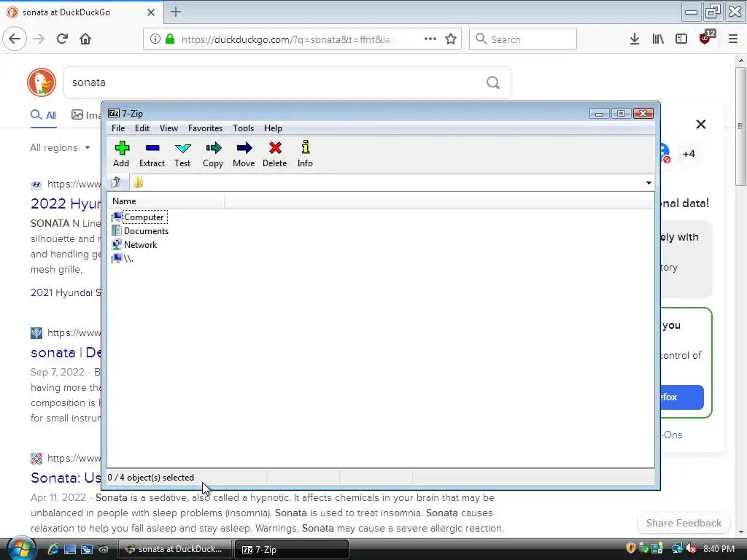Toggle Firefox sidebar icon
This screenshot has height=560, width=747.
[x=681, y=39]
